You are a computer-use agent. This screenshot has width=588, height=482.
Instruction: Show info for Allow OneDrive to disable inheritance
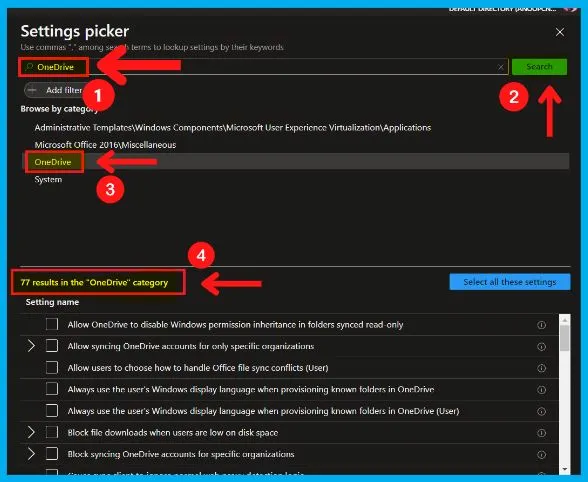(x=541, y=325)
